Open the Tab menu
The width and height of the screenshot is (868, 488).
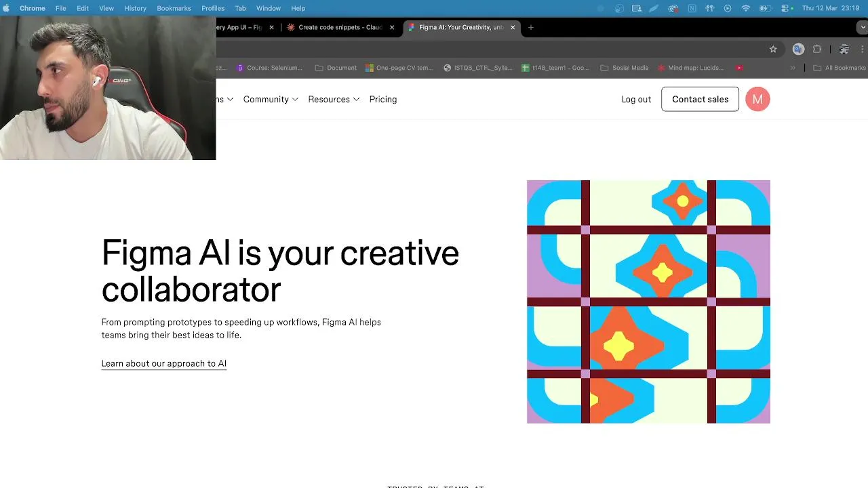tap(240, 8)
